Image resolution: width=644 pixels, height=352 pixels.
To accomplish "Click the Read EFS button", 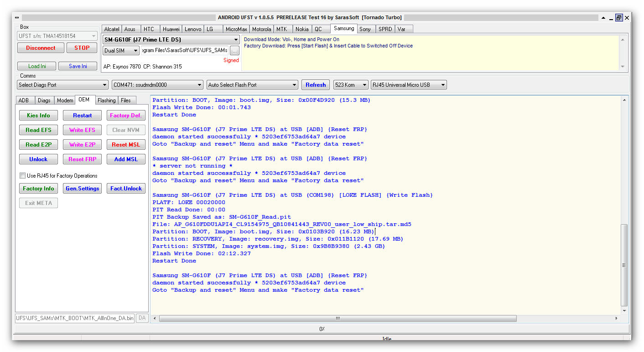I will (39, 130).
